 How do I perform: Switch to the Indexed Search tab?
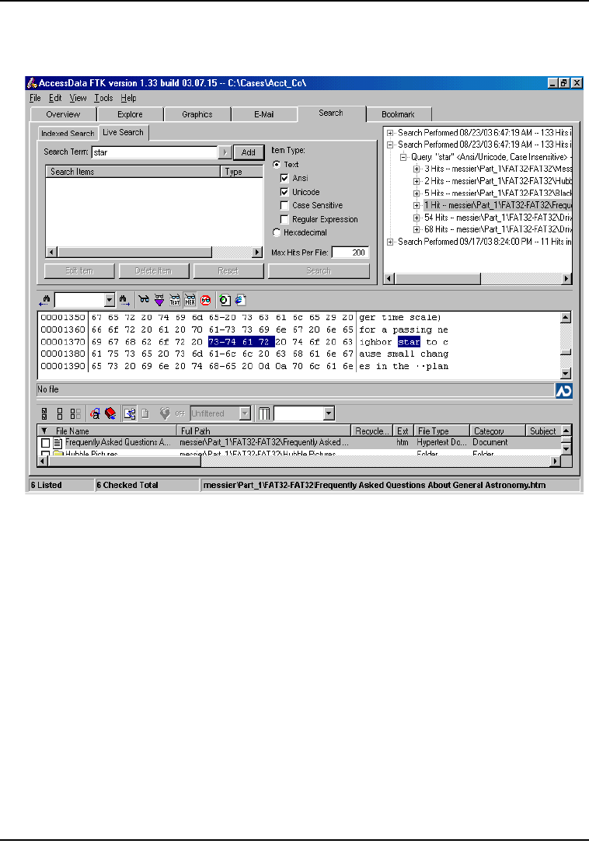click(x=68, y=134)
